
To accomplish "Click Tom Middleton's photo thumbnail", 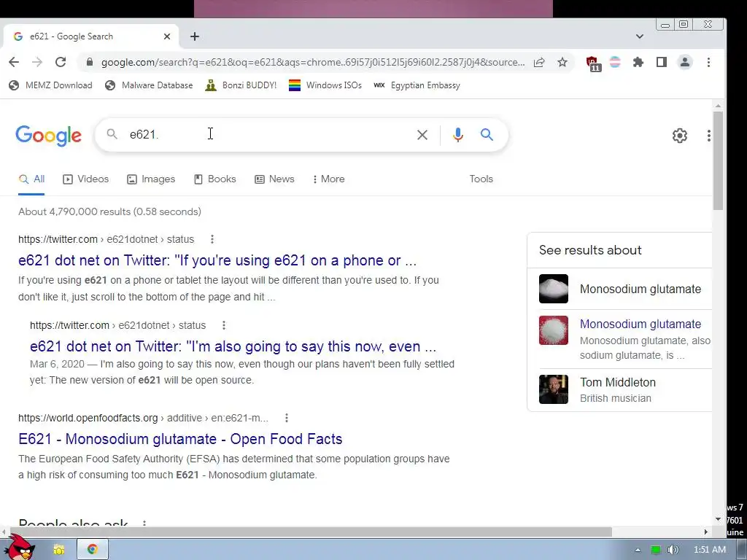I will coord(554,389).
